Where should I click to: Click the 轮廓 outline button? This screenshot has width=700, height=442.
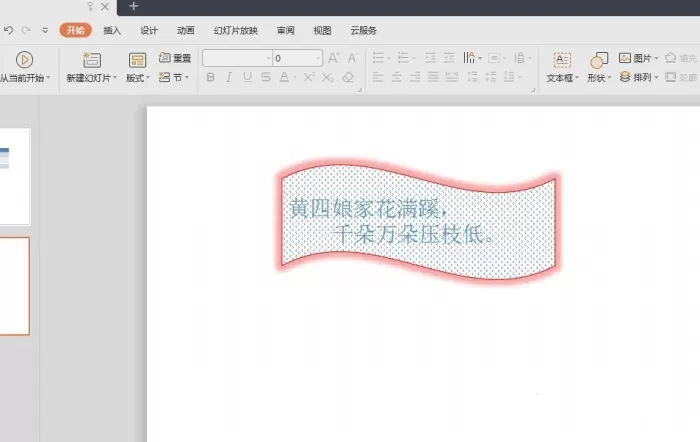681,77
